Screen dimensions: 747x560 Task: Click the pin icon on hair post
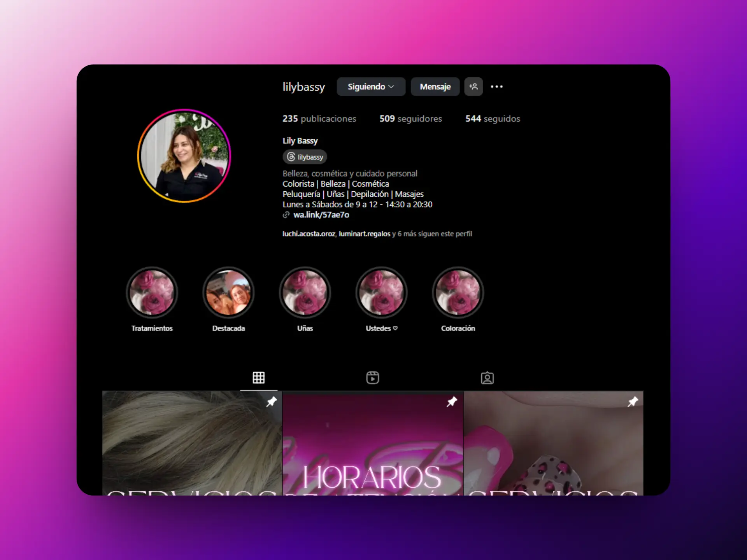(x=271, y=401)
